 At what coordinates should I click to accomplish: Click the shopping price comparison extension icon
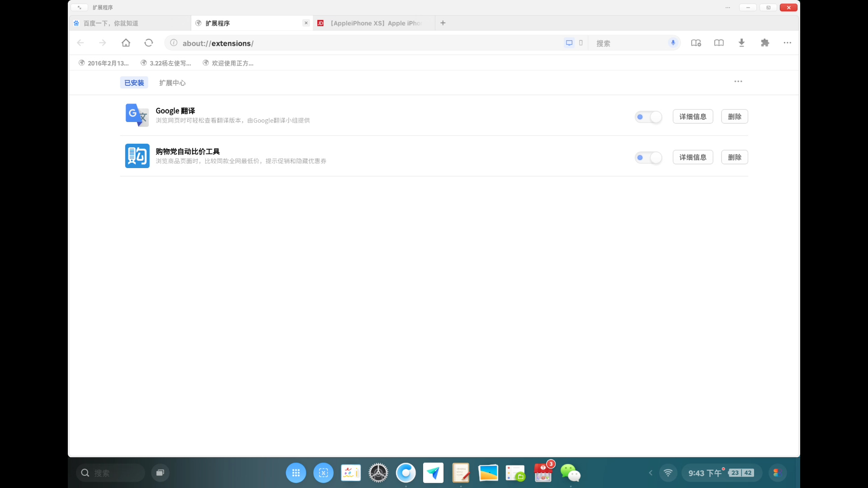coord(137,156)
